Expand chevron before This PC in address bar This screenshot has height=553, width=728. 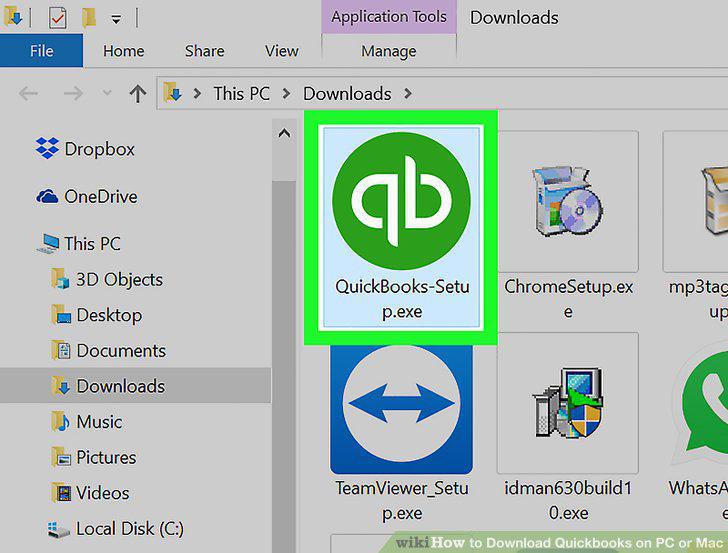point(197,93)
